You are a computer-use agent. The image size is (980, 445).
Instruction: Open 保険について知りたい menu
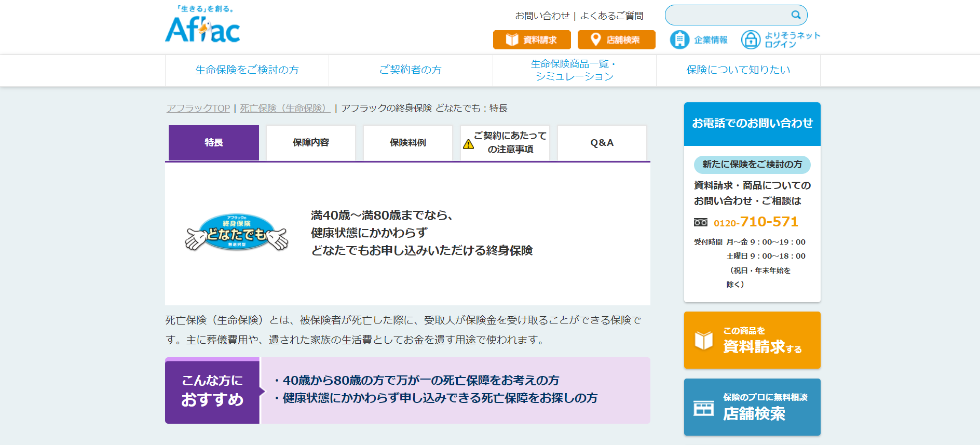738,70
